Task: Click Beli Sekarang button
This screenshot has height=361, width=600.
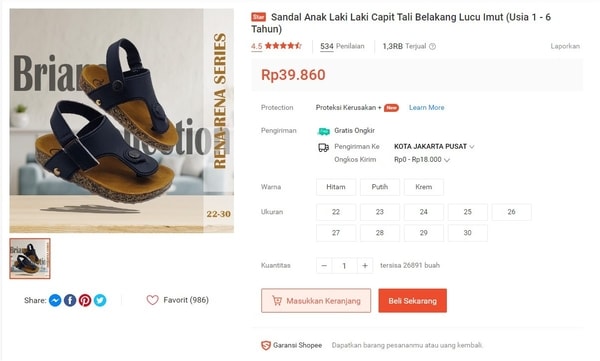Action: 412,301
